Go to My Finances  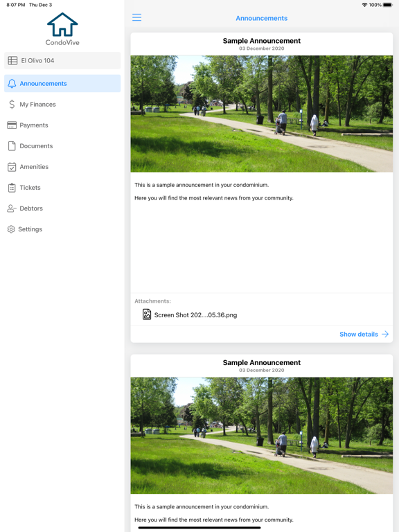point(62,104)
